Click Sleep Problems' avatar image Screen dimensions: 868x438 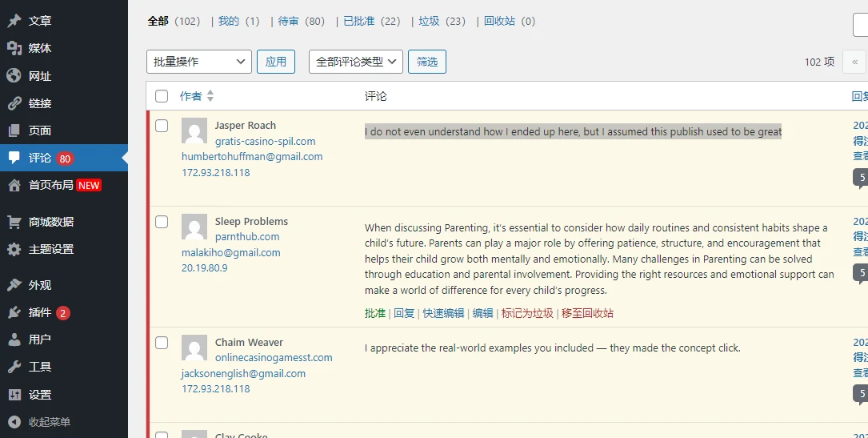click(x=194, y=227)
